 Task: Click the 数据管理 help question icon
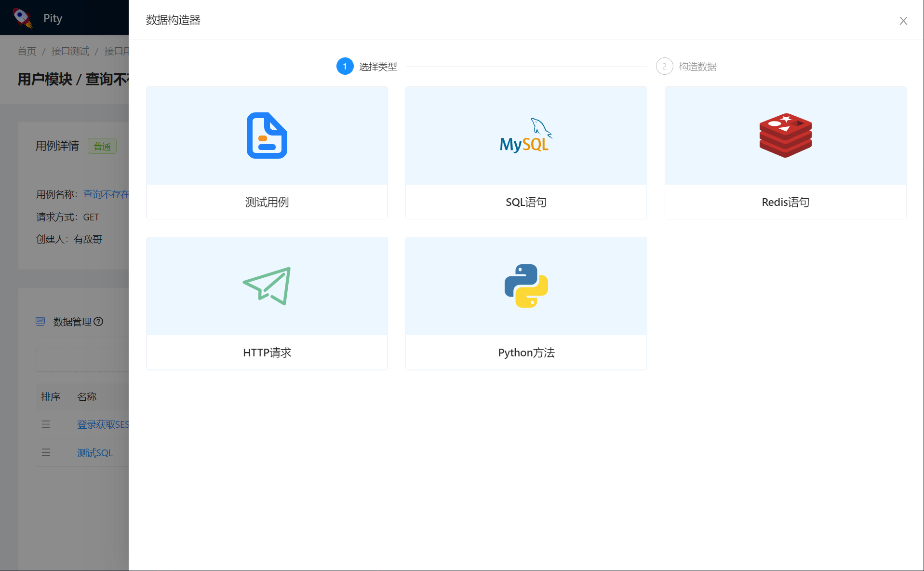pyautogui.click(x=98, y=321)
